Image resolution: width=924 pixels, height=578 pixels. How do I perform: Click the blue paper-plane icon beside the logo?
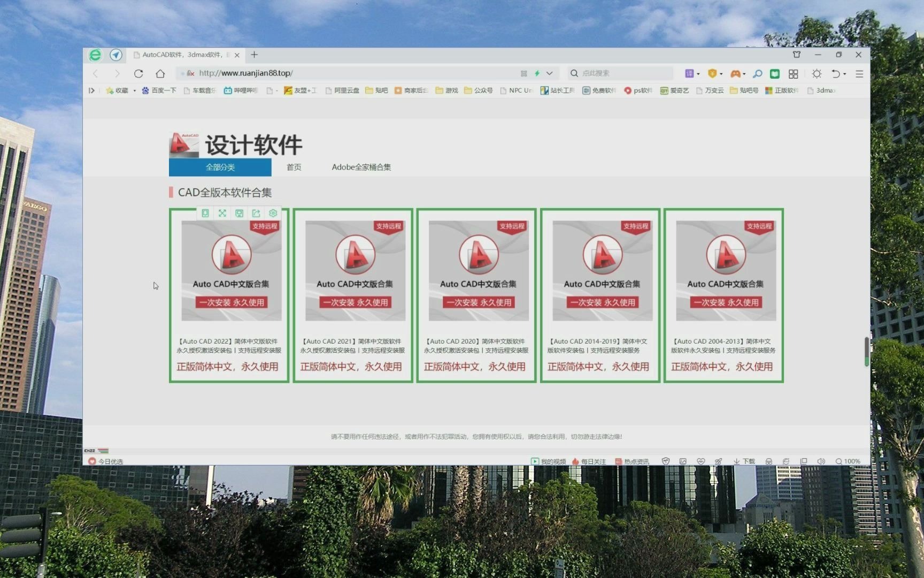[x=116, y=55]
